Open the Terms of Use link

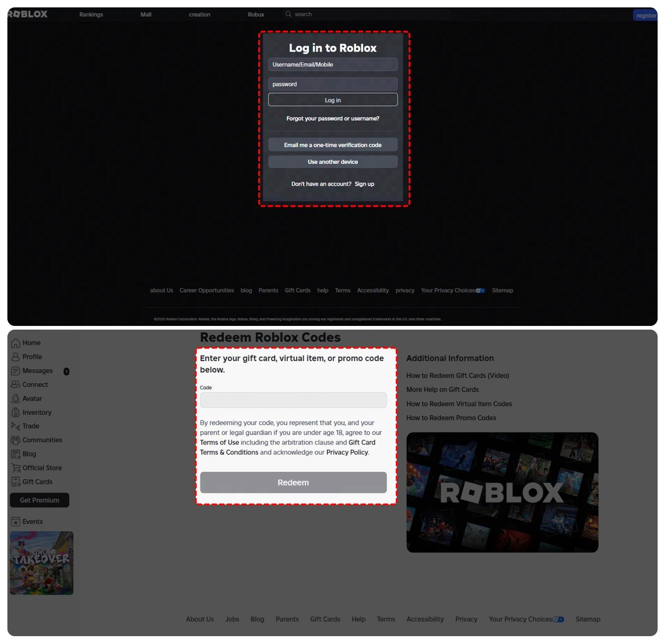point(219,442)
